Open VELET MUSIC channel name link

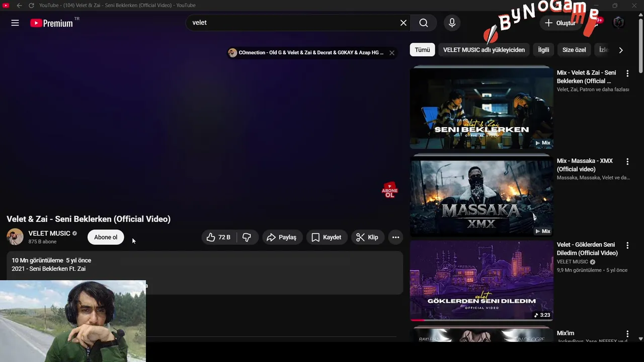point(49,233)
